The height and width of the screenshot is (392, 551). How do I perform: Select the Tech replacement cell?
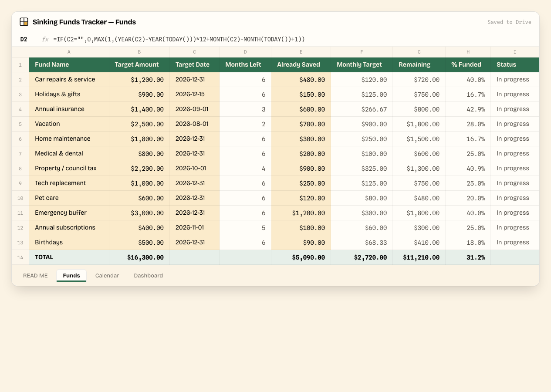(69, 183)
